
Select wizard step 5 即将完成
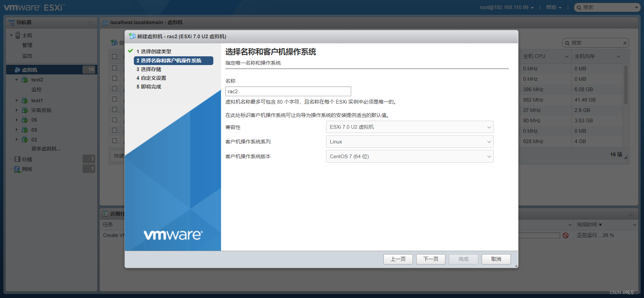(x=149, y=87)
